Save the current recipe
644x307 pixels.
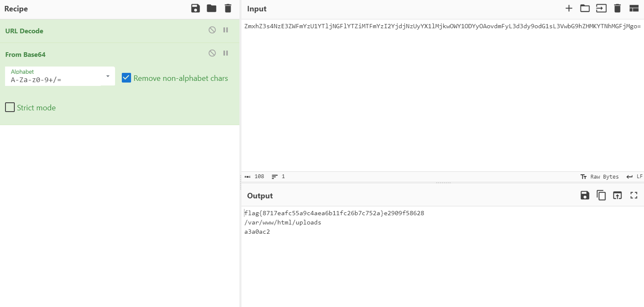coord(196,8)
